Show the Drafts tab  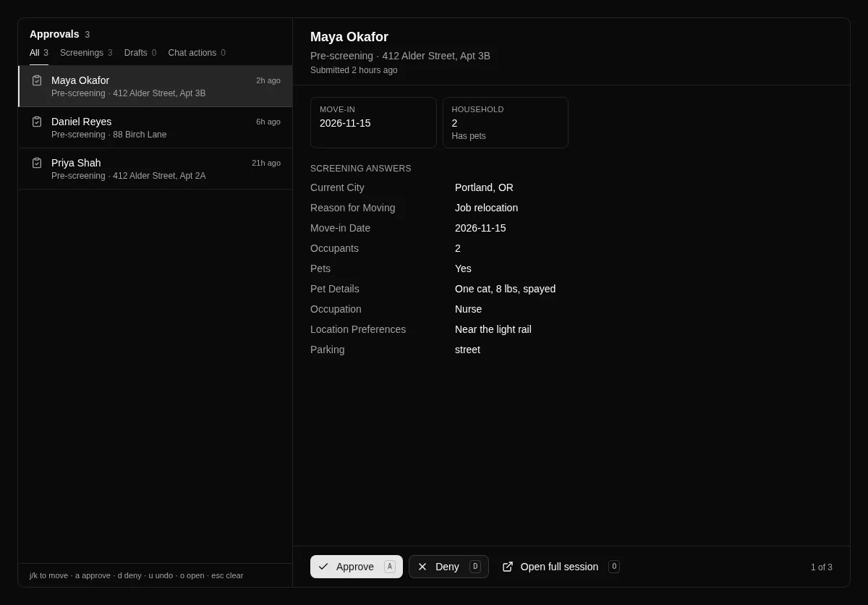click(x=140, y=53)
